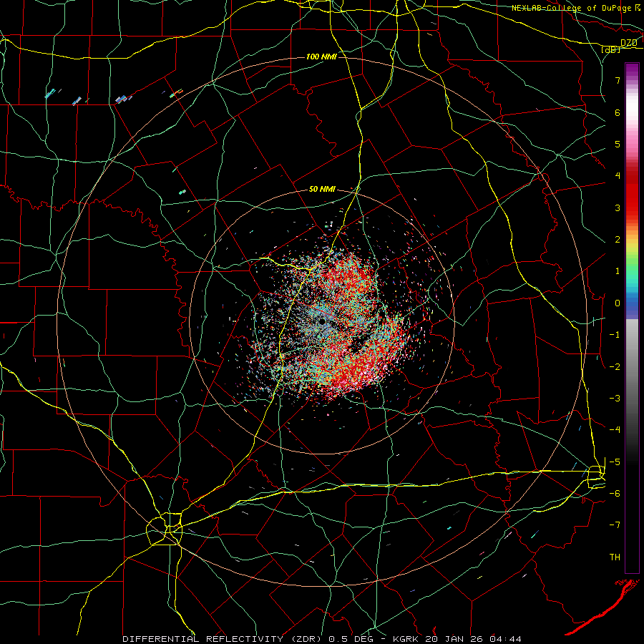644x644 pixels.
Task: Click the "5" value on the color scale
Action: point(618,144)
